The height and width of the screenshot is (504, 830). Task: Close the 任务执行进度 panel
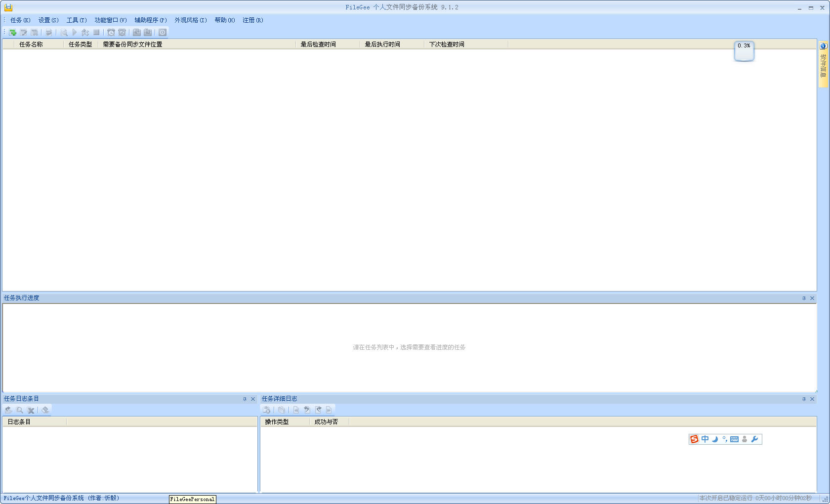point(812,298)
